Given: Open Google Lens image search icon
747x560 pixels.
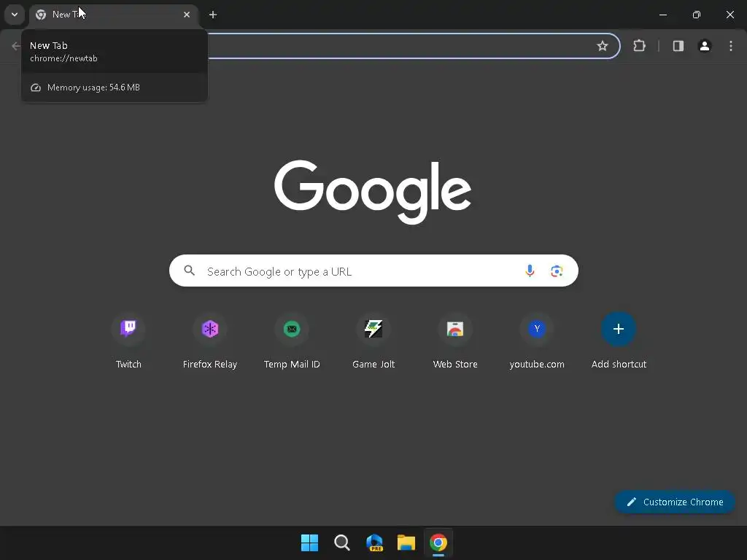Looking at the screenshot, I should pyautogui.click(x=557, y=271).
